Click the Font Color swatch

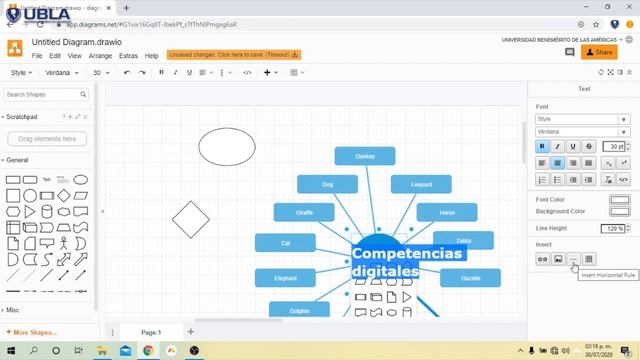(x=620, y=200)
